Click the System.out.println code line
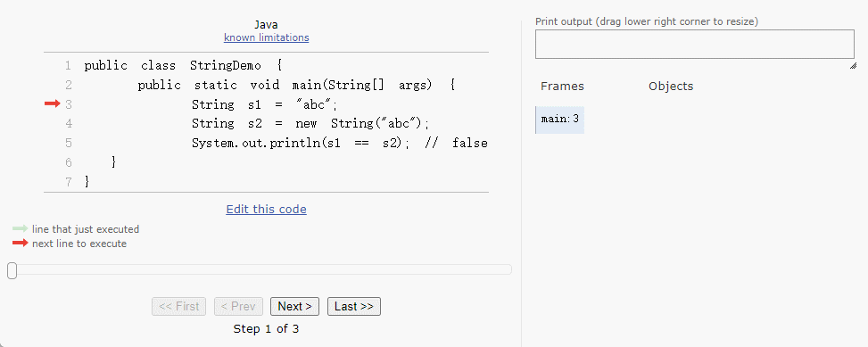 click(x=339, y=144)
